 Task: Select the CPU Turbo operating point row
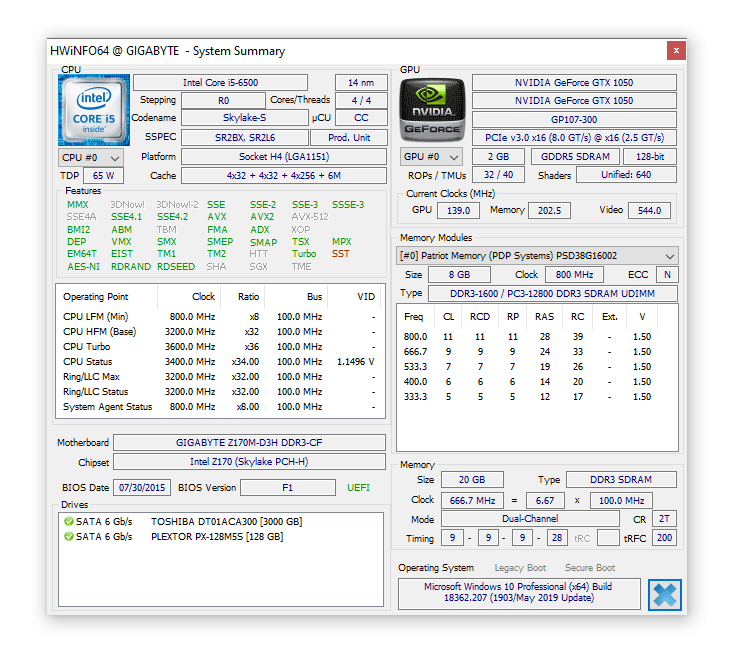click(x=219, y=347)
